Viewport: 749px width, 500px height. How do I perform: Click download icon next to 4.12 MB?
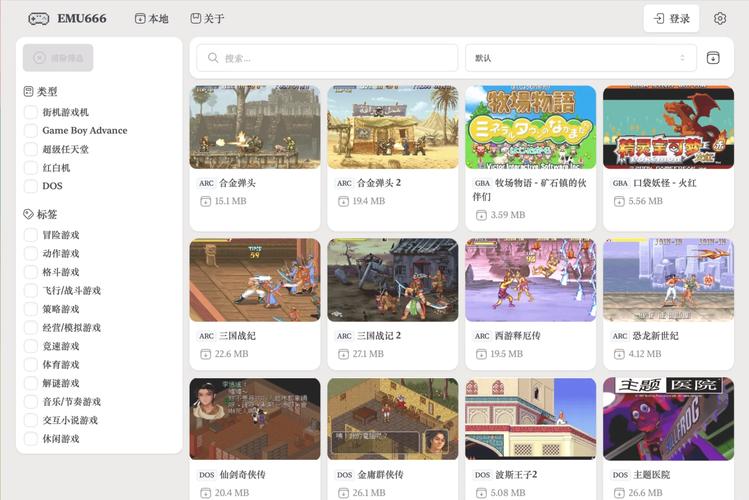pyautogui.click(x=619, y=354)
